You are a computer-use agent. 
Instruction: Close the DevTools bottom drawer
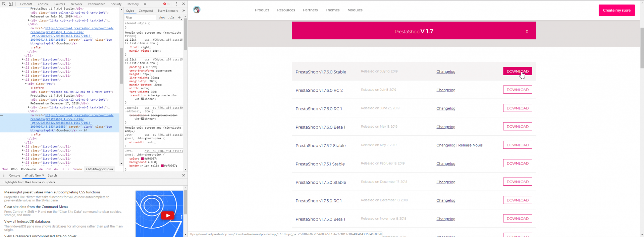click(183, 175)
